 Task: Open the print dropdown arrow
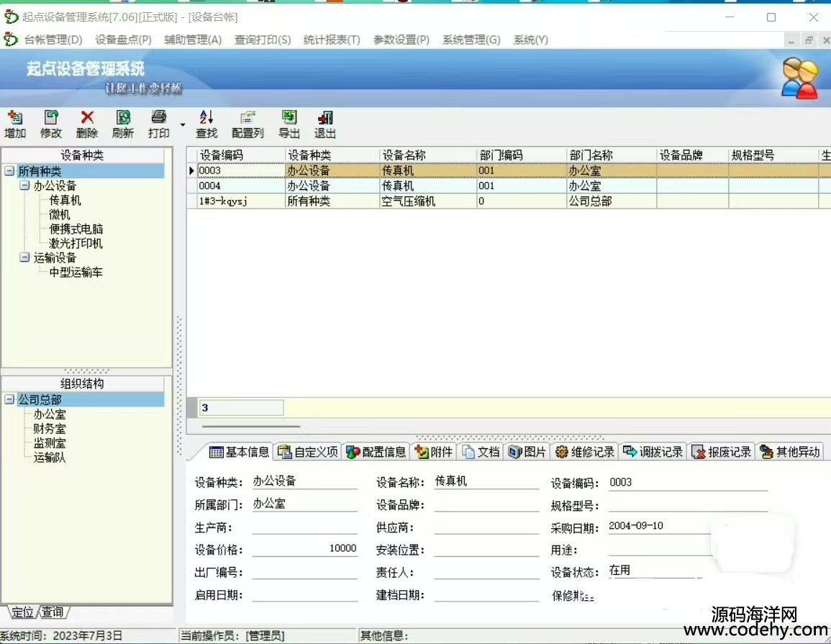(182, 125)
